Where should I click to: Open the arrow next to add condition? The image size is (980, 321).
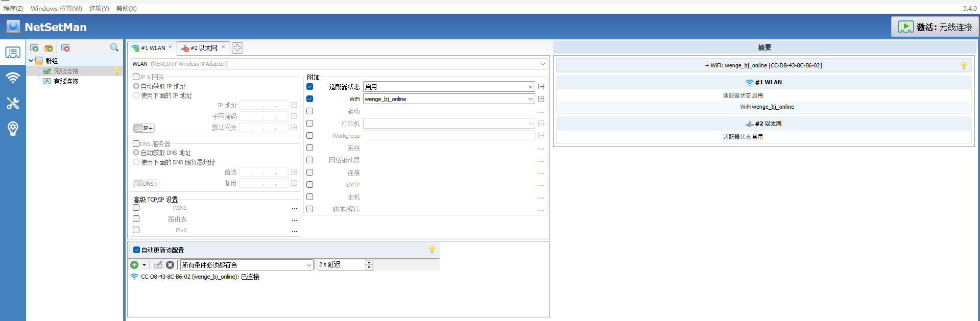[x=144, y=265]
